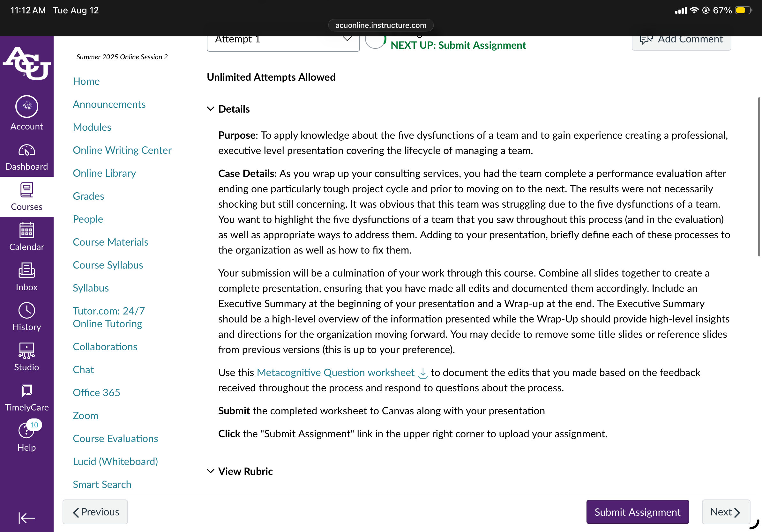Open the Metacognitive Question worksheet link
Image resolution: width=762 pixels, height=532 pixels.
[x=336, y=373]
